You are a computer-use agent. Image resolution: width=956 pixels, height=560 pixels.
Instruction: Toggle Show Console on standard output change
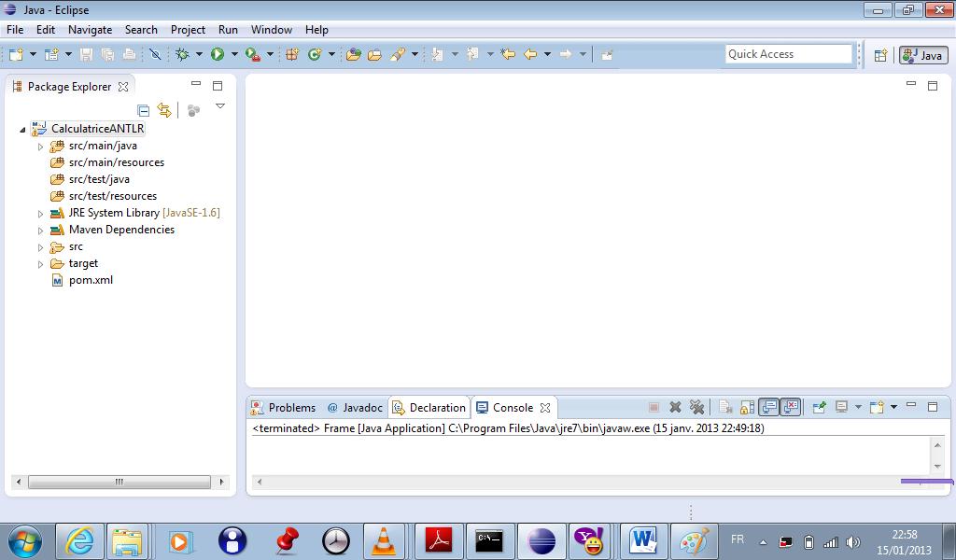click(x=768, y=408)
